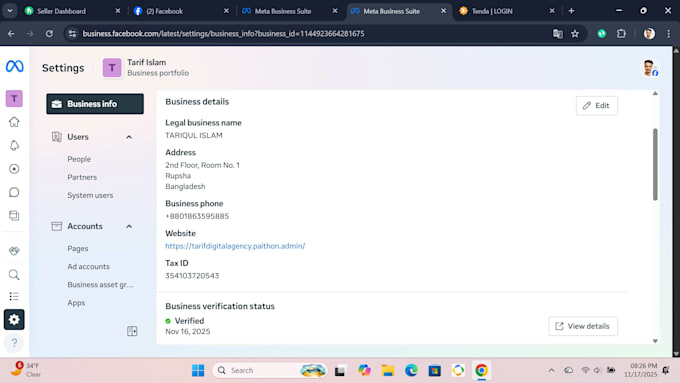Click the scroll down arrow of content panel
Image resolution: width=680 pixels, height=383 pixels.
[655, 341]
